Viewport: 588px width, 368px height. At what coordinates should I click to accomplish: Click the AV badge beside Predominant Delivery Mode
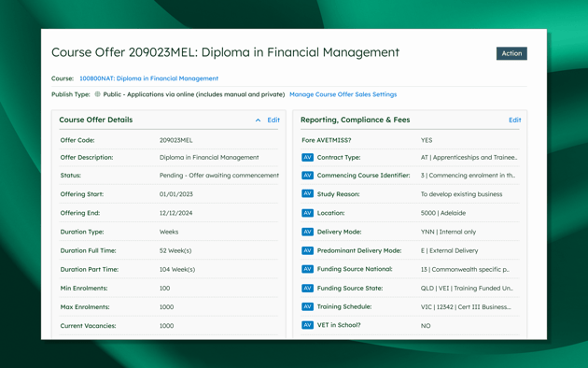pos(307,250)
